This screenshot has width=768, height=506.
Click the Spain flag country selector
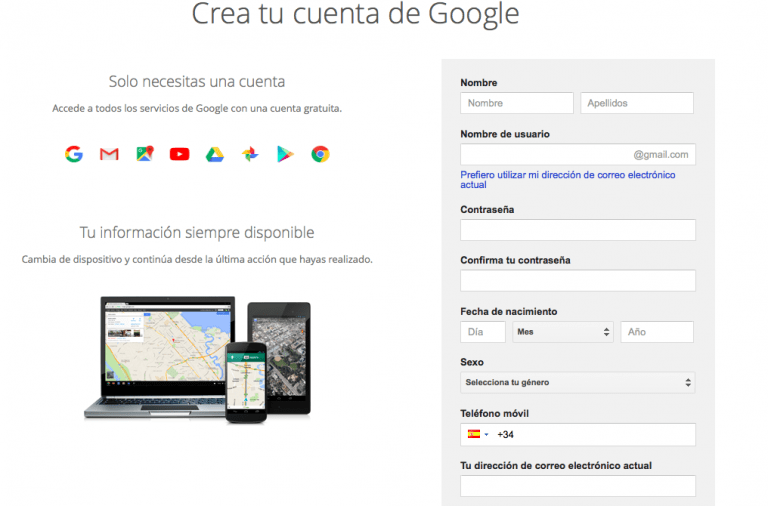coord(478,434)
